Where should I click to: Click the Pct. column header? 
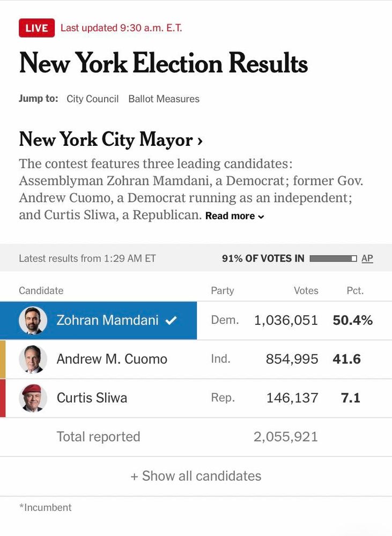tap(355, 291)
